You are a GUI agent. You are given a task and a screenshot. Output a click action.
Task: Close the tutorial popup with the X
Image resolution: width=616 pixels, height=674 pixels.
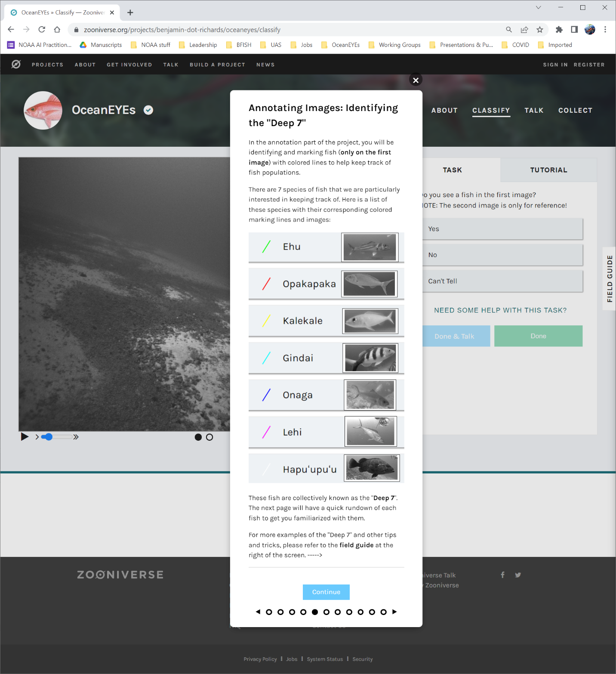(x=416, y=80)
